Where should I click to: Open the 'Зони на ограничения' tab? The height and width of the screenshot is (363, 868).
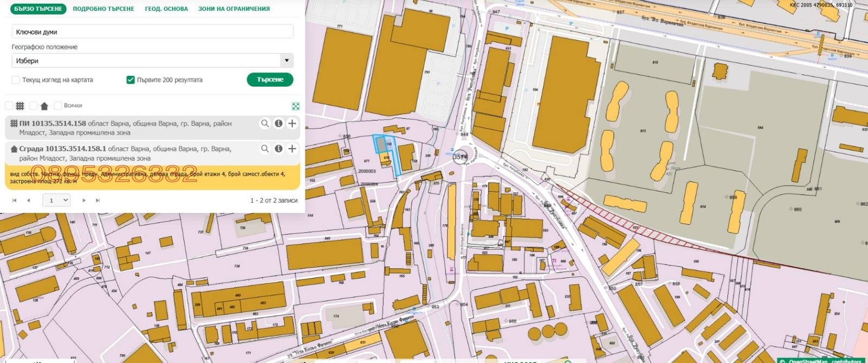[x=234, y=9]
